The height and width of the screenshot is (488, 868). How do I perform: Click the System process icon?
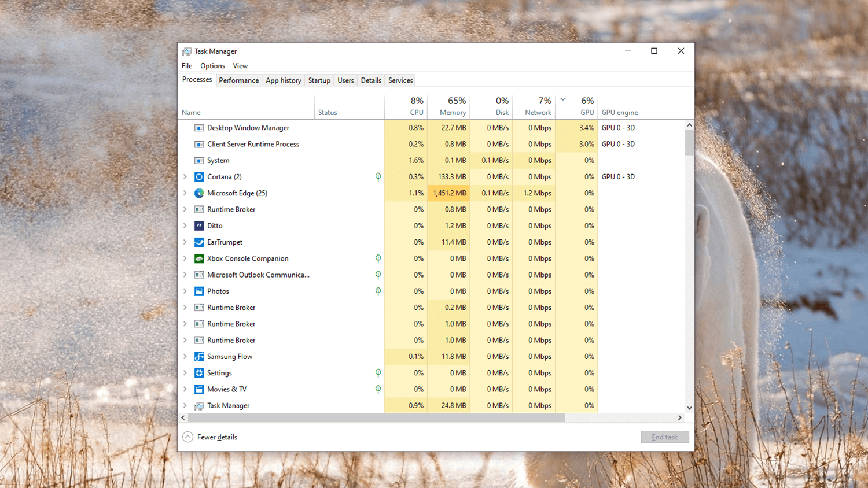click(x=199, y=160)
